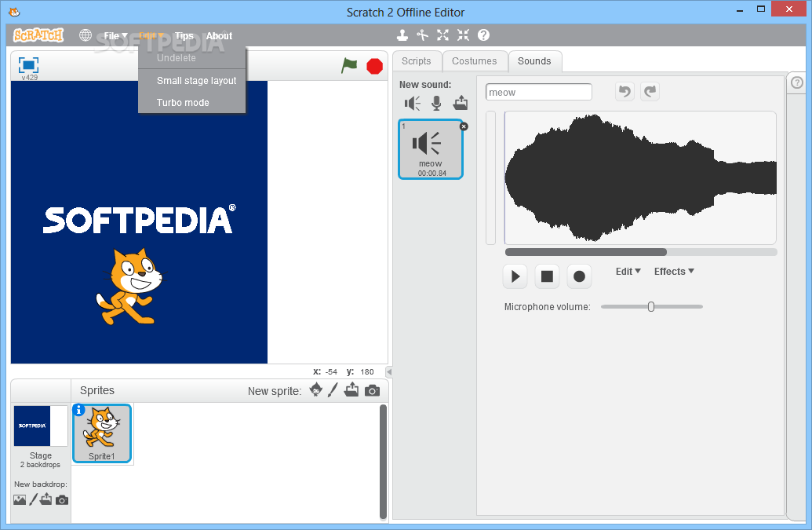Record new sound with microphone icon

click(436, 103)
